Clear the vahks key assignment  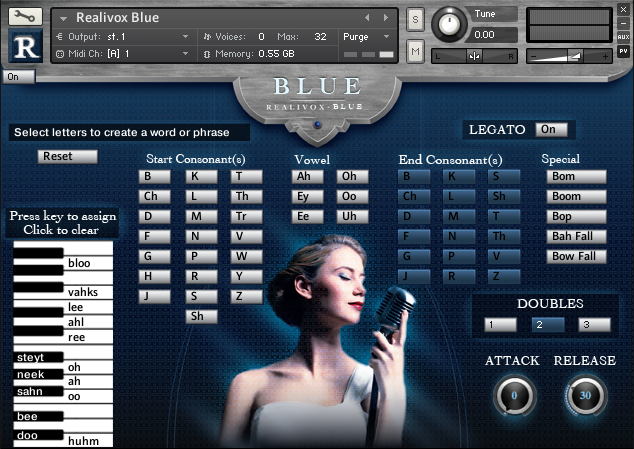click(x=89, y=292)
